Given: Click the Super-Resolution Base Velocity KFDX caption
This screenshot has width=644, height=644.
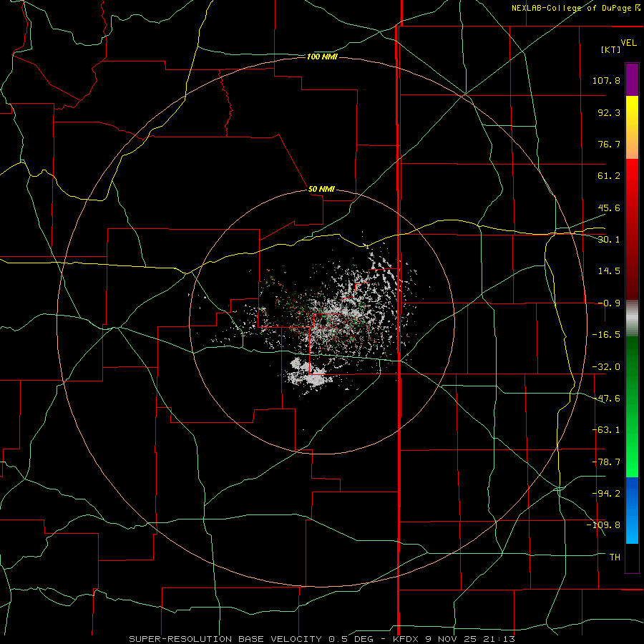Looking at the screenshot, I should click(322, 639).
